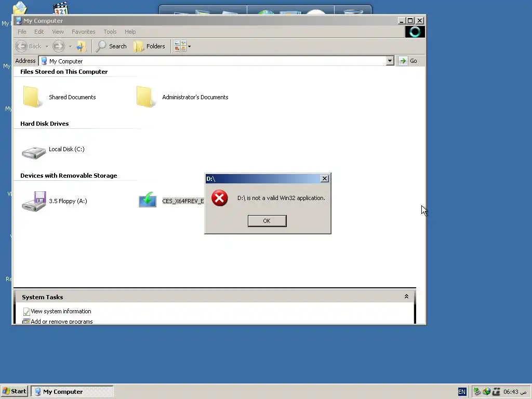532x399 pixels.
Task: Click 'Files Stored on This Computer' heading
Action: [x=64, y=72]
